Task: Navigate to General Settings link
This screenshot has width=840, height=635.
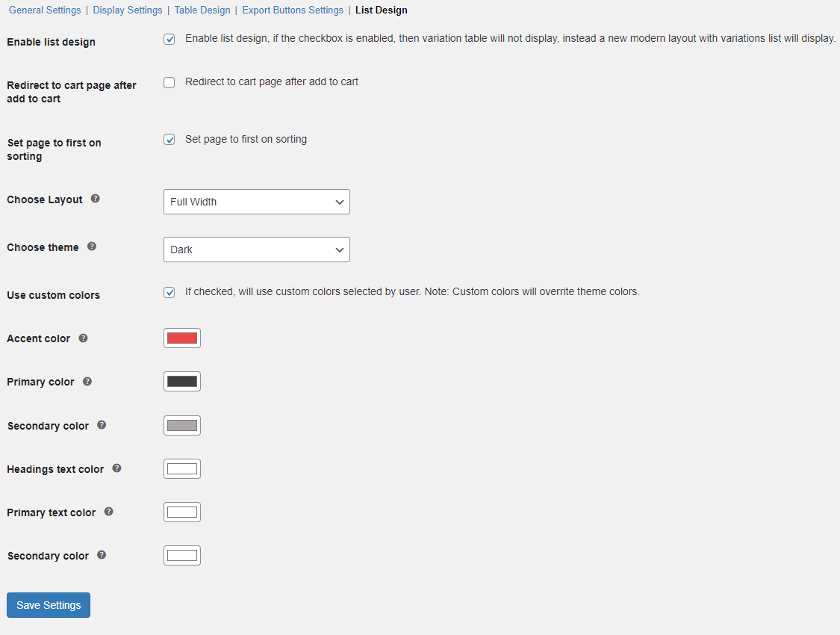Action: 45,10
